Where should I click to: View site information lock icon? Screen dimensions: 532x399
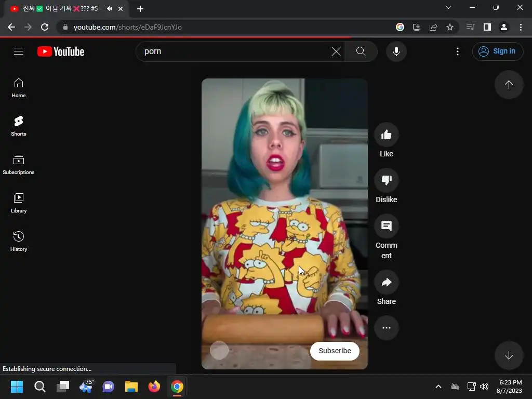point(65,27)
